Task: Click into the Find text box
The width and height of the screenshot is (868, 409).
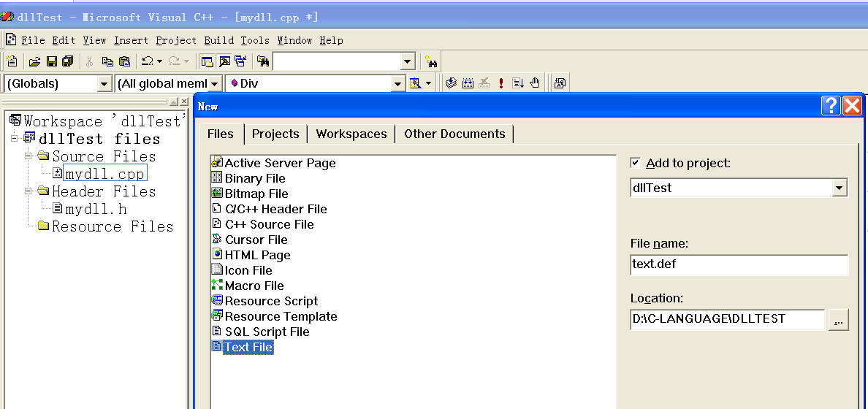Action: pyautogui.click(x=337, y=61)
